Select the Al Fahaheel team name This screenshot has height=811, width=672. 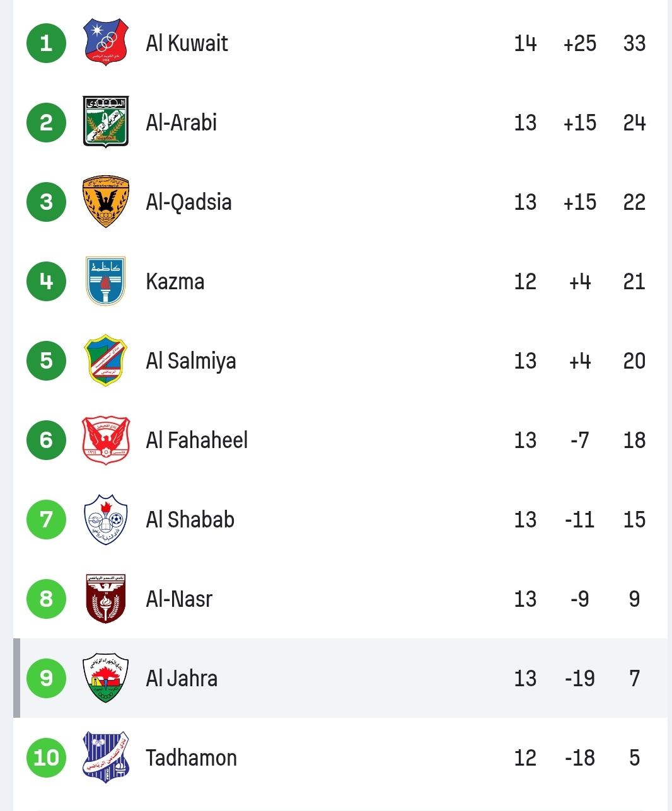(197, 440)
